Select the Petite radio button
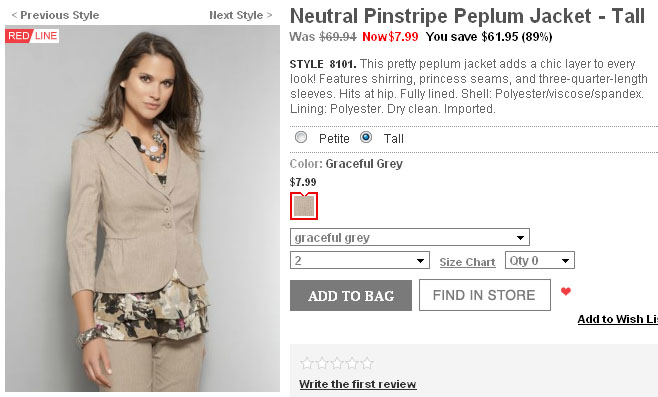The image size is (658, 397). 301,137
